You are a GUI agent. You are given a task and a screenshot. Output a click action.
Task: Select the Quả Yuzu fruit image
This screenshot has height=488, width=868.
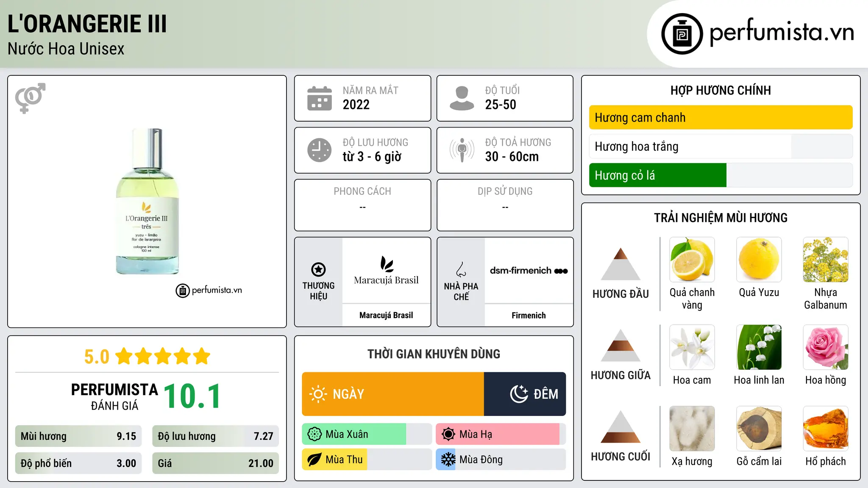(759, 260)
